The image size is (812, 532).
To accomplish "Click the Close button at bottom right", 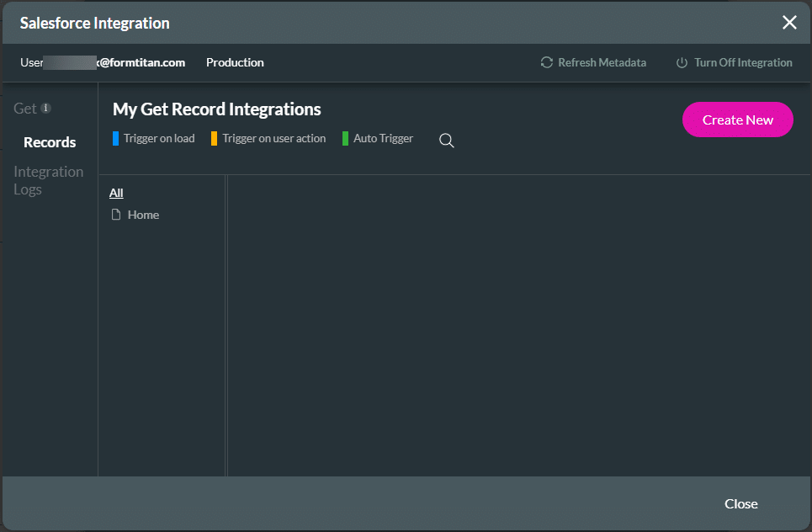I will point(740,503).
